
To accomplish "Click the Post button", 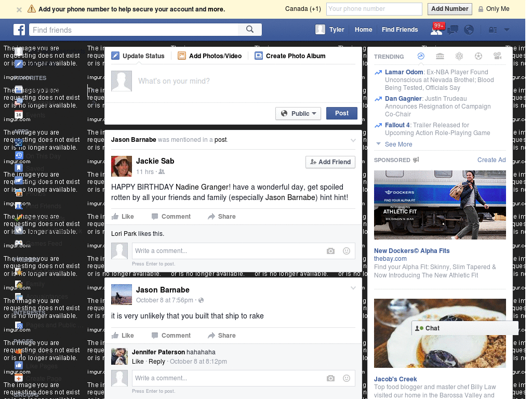I will click(342, 113).
